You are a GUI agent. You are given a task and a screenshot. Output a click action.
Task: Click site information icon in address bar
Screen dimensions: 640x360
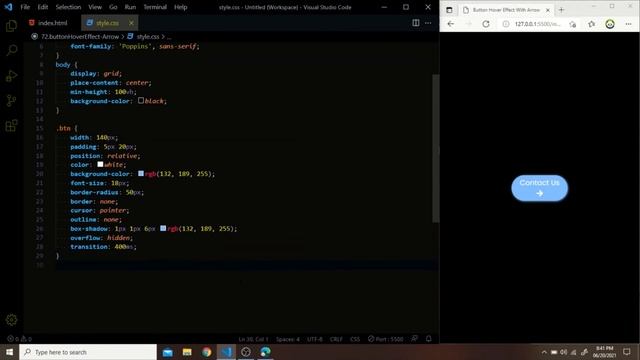[x=506, y=24]
